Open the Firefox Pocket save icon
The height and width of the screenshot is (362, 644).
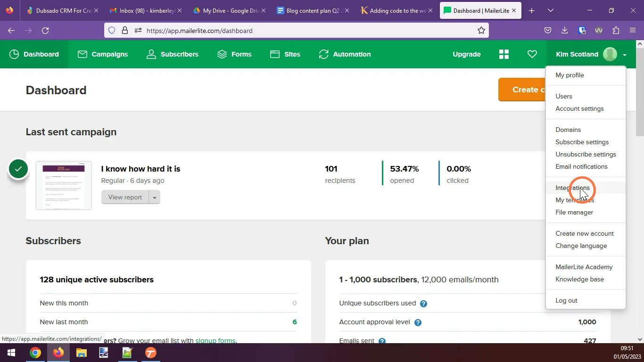coord(548,30)
